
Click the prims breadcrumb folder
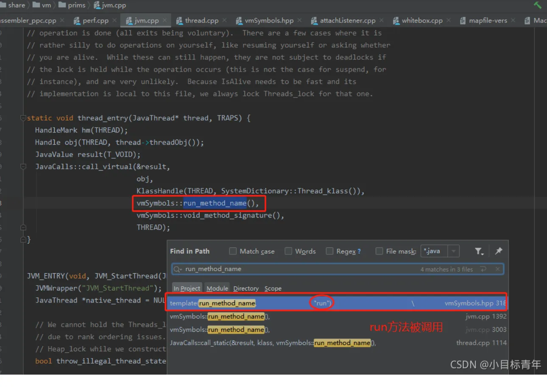72,5
